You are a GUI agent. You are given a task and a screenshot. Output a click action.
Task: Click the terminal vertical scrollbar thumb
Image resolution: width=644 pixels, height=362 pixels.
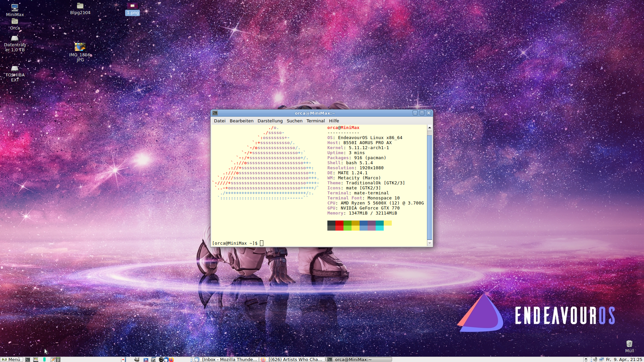pyautogui.click(x=430, y=188)
